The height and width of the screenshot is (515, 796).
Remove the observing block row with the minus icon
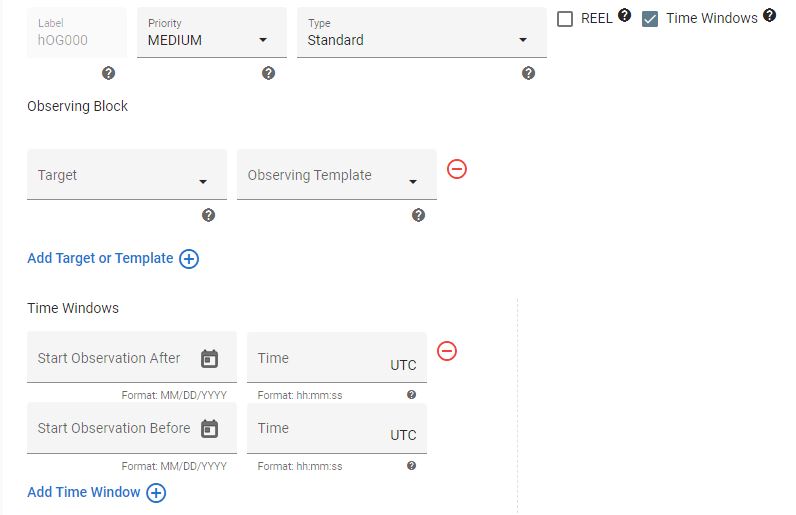pyautogui.click(x=456, y=169)
